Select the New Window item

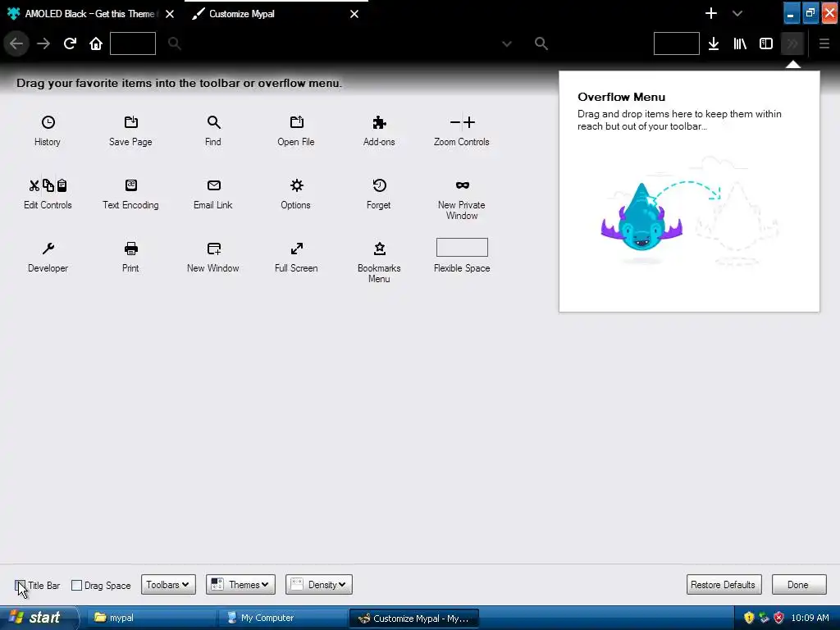tap(213, 257)
